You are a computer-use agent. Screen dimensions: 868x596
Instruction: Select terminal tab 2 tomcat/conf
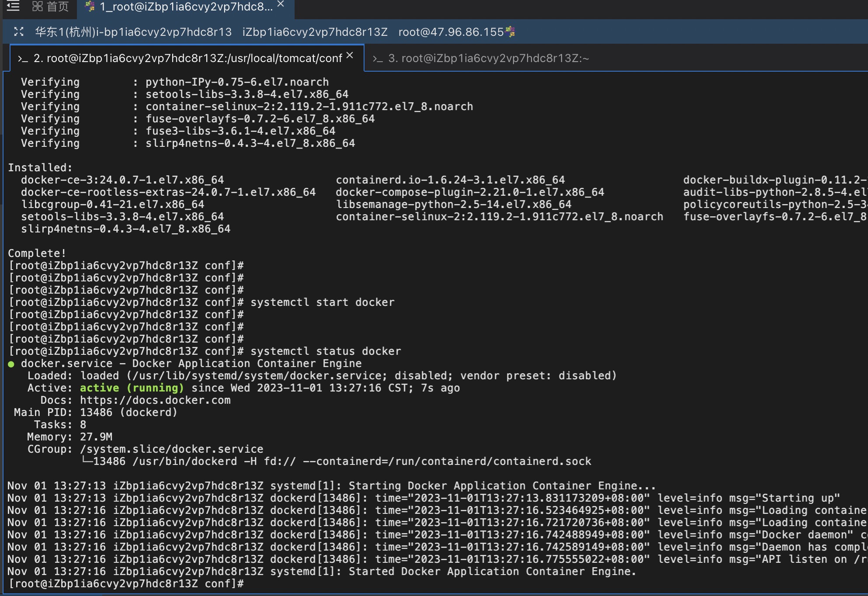coord(188,58)
